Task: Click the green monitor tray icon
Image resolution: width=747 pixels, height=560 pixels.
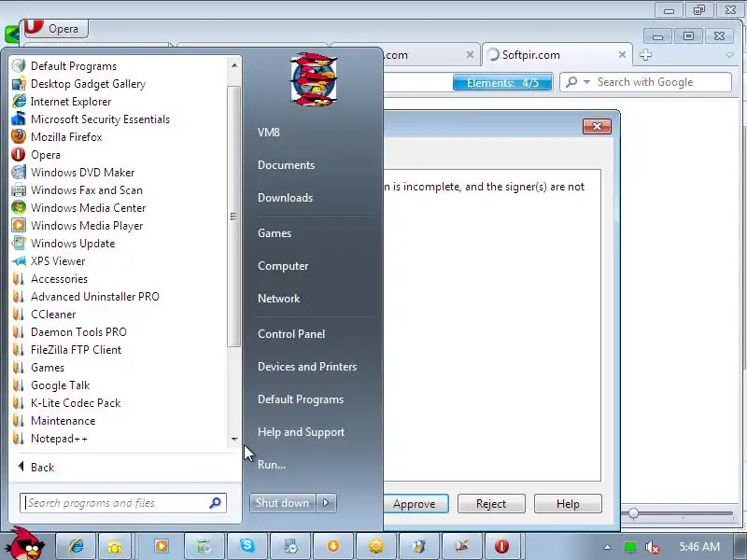Action: 629,548
